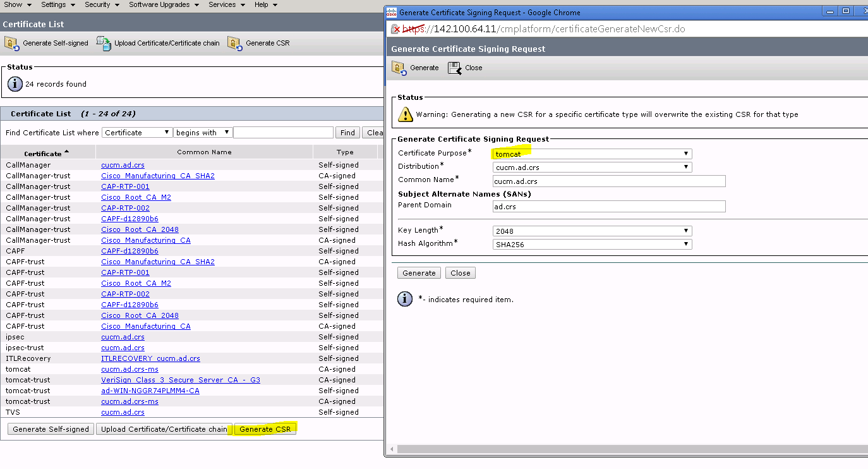The width and height of the screenshot is (868, 469).
Task: Click Upload Certificate chain toolbar icon
Action: pos(104,43)
